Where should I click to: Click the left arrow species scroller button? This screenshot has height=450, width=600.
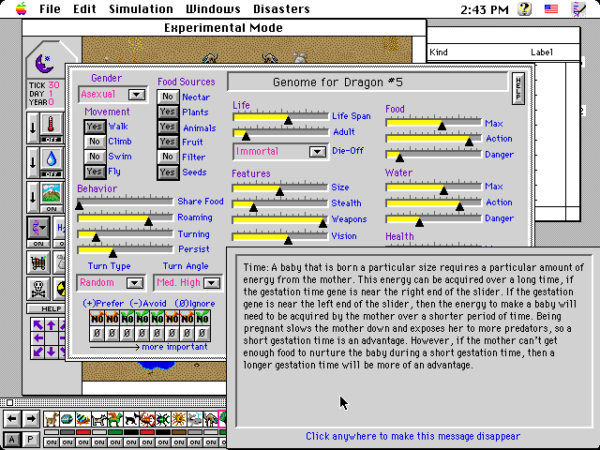(x=12, y=419)
